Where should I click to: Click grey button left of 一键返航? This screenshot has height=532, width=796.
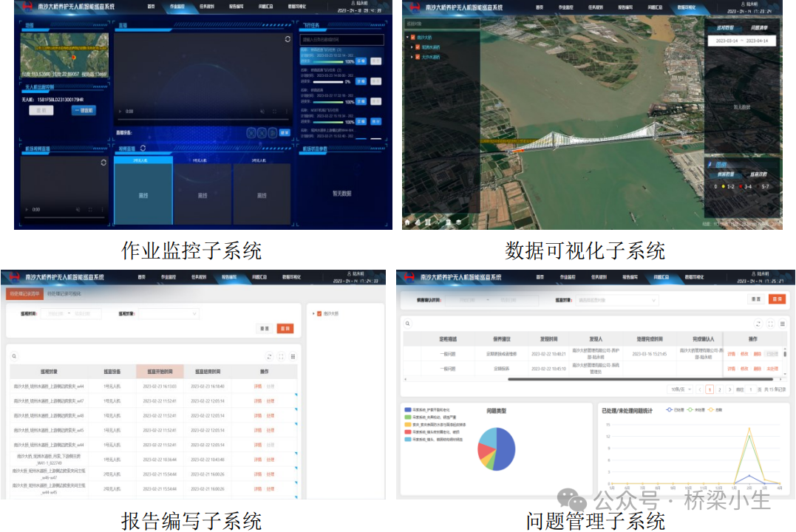[41, 110]
